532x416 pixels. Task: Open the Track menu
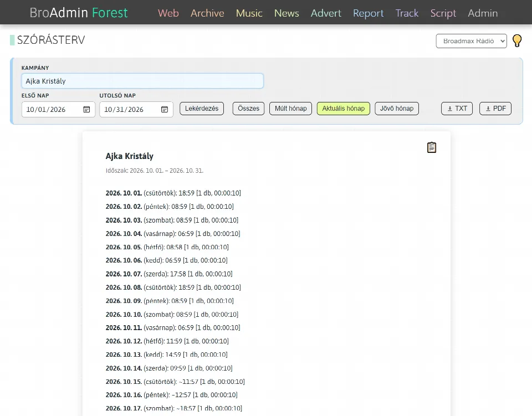407,13
